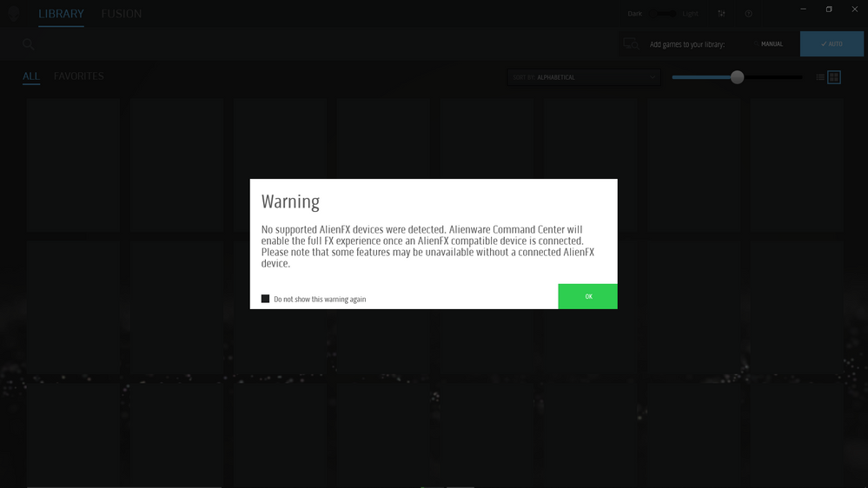This screenshot has width=868, height=488.
Task: Adjust the tile size slider handle
Action: [737, 77]
